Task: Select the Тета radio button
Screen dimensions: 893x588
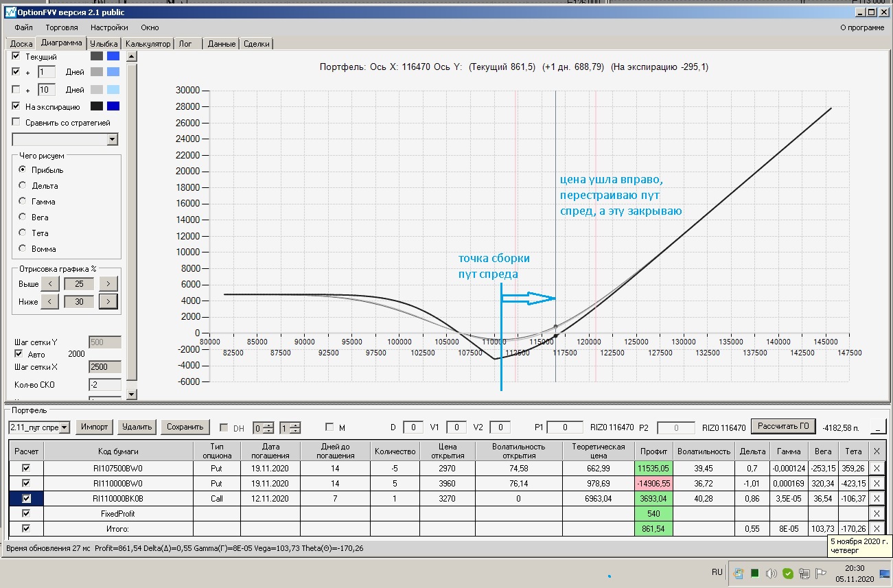Action: (x=23, y=233)
